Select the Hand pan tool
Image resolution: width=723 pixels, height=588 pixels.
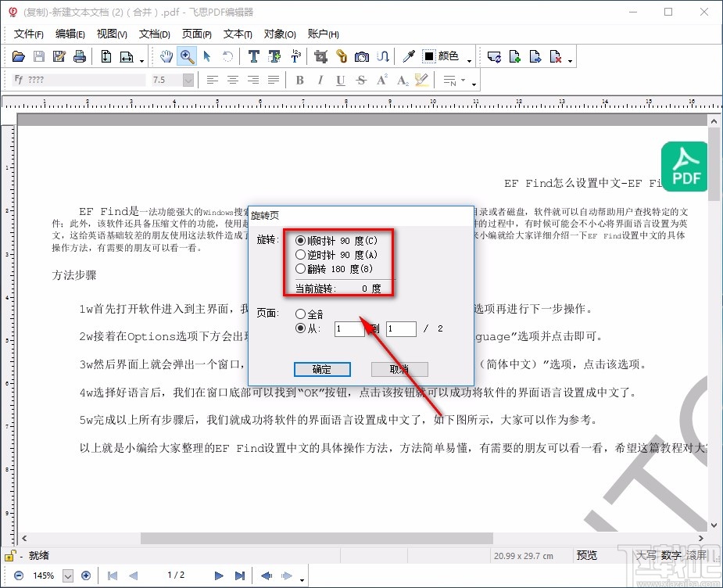click(x=167, y=56)
